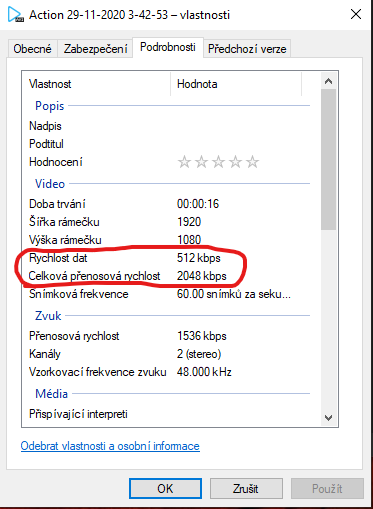The height and width of the screenshot is (509, 373).
Task: Click the 00:00:16 duration value
Action: pyautogui.click(x=198, y=204)
